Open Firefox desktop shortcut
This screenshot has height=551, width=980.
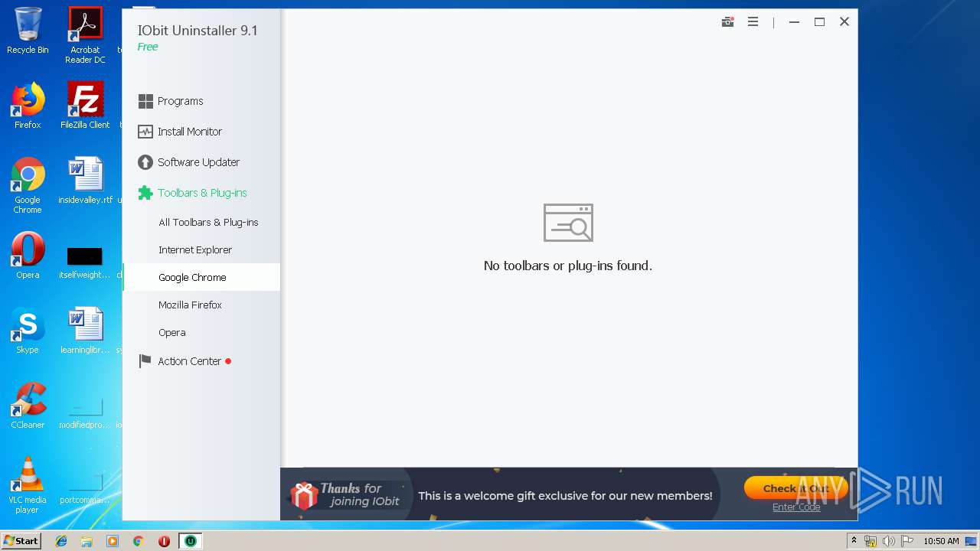[28, 106]
